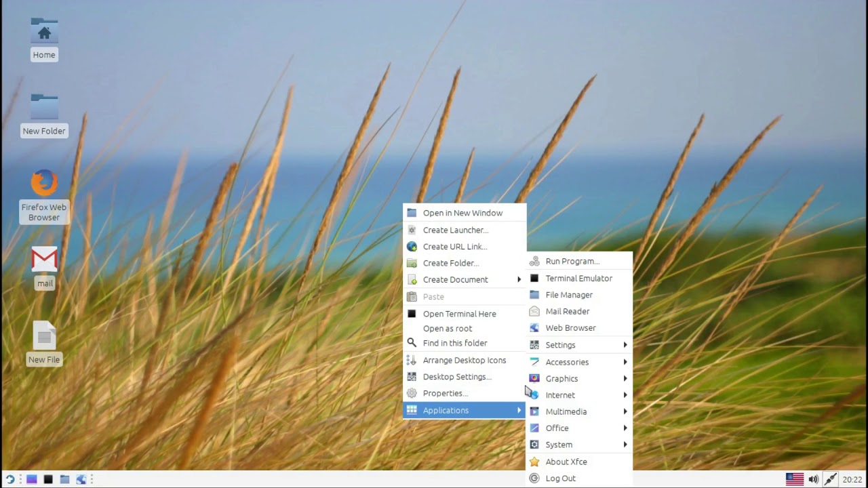Open the volume control in the tray
The image size is (868, 488).
(x=813, y=479)
